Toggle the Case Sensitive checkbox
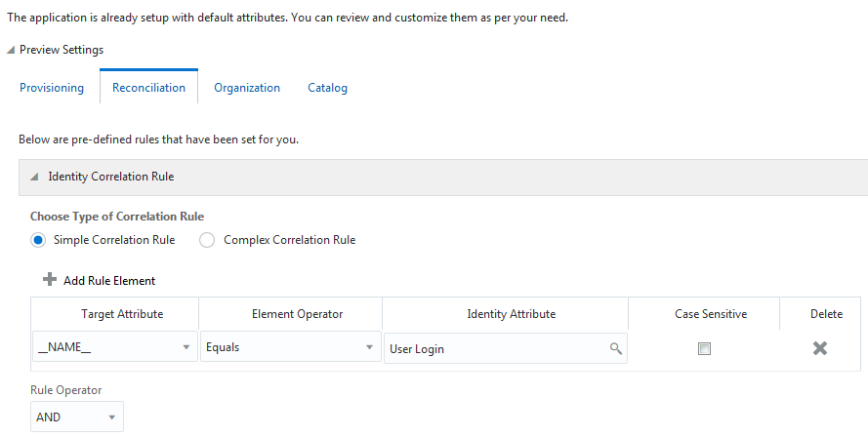Viewport: 868px width, 437px height. pyautogui.click(x=704, y=348)
